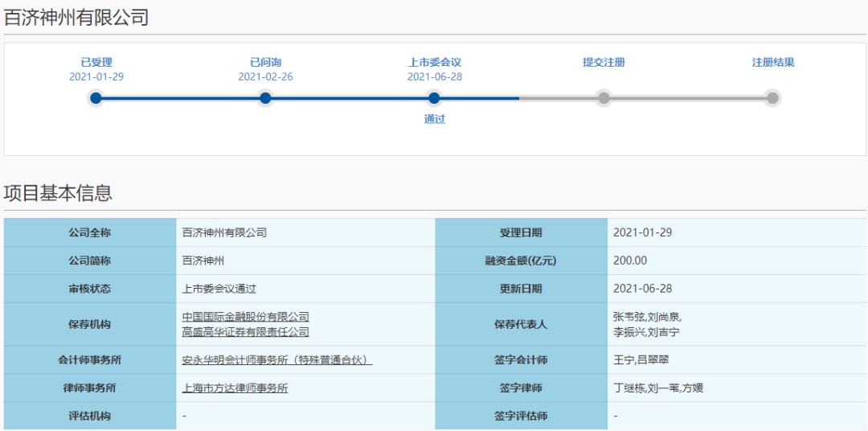Select the 注册结果 stage label
The image size is (868, 431).
[x=773, y=63]
